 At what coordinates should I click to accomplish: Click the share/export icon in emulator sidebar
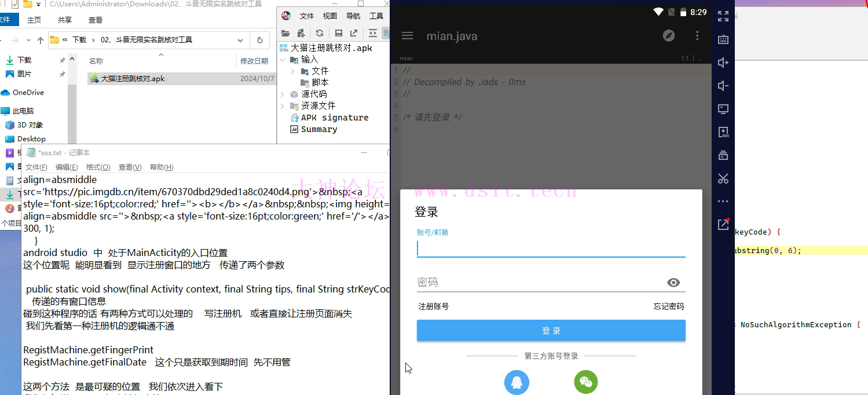tap(723, 225)
